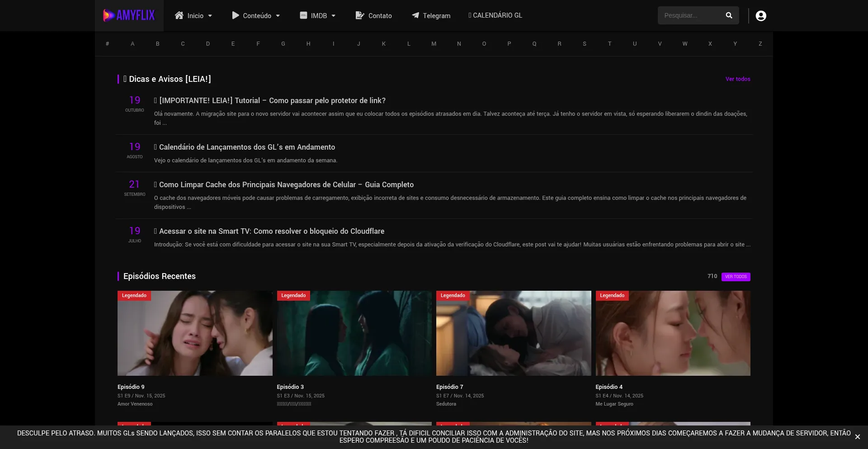Filter titles by letter M

coord(434,44)
